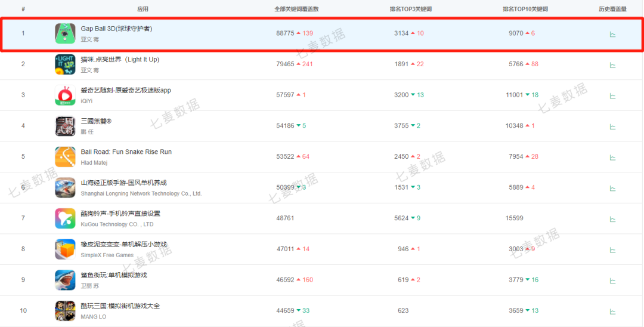This screenshot has width=644, height=327.
Task: Open 猫咪.点亮世界 (Light It Up) title
Action: pyautogui.click(x=120, y=60)
